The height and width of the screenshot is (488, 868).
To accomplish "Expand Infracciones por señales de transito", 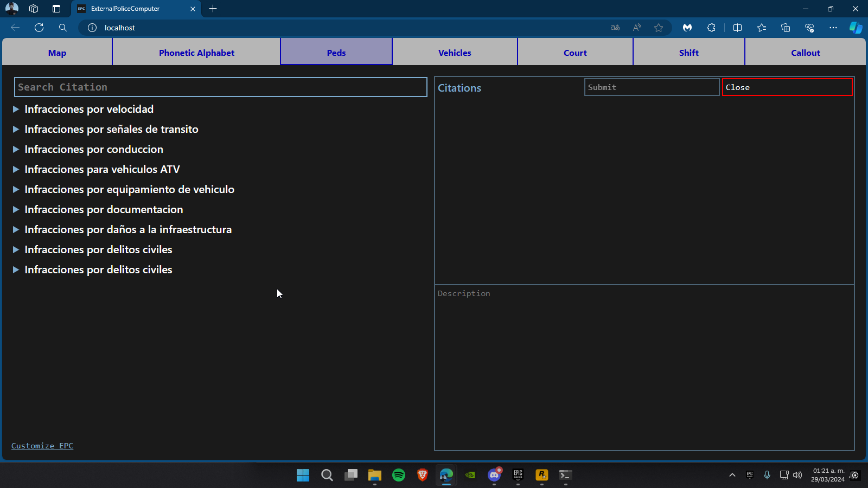I will point(111,130).
